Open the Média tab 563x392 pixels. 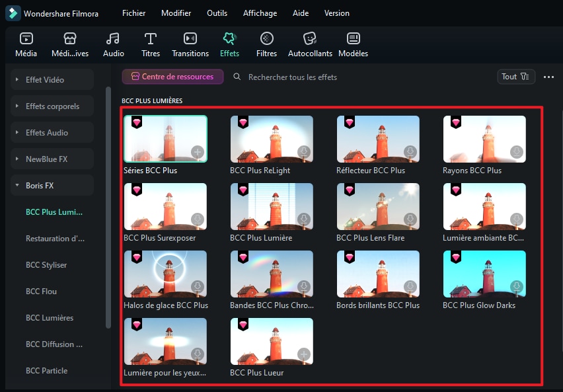click(26, 44)
